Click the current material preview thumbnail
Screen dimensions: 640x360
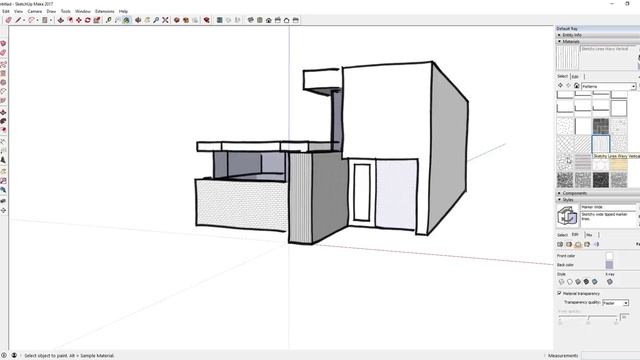[x=567, y=58]
